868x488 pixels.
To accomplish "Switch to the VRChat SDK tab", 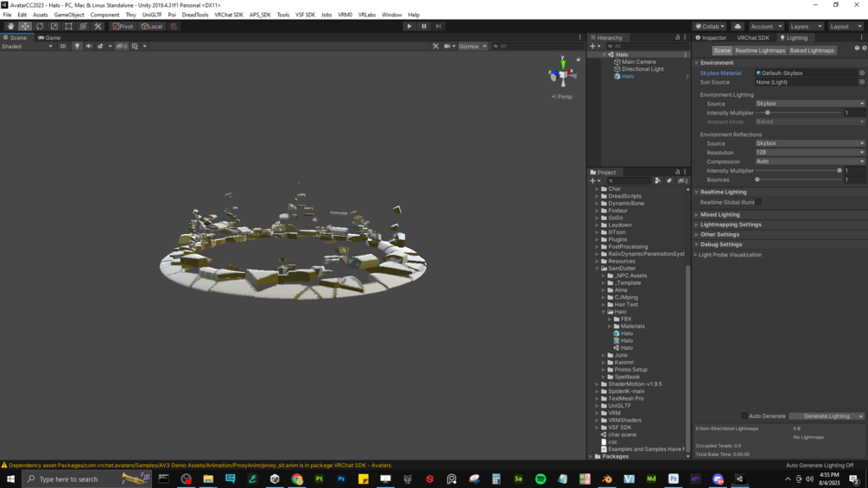I will click(753, 38).
